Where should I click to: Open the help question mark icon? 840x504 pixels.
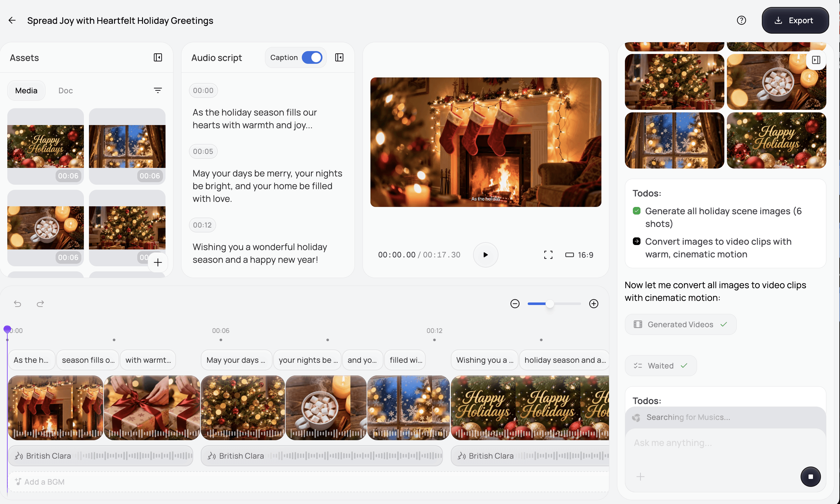pyautogui.click(x=741, y=20)
